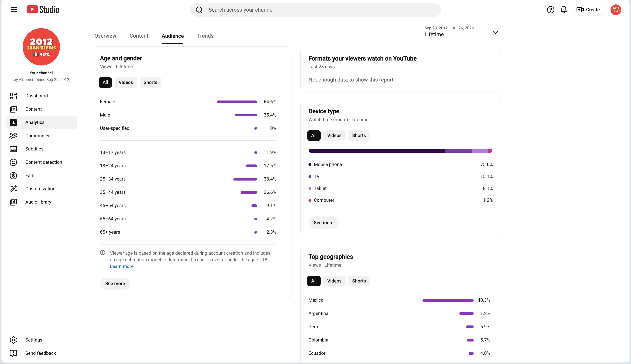The width and height of the screenshot is (631, 364).
Task: Click the Create video button
Action: click(x=589, y=10)
